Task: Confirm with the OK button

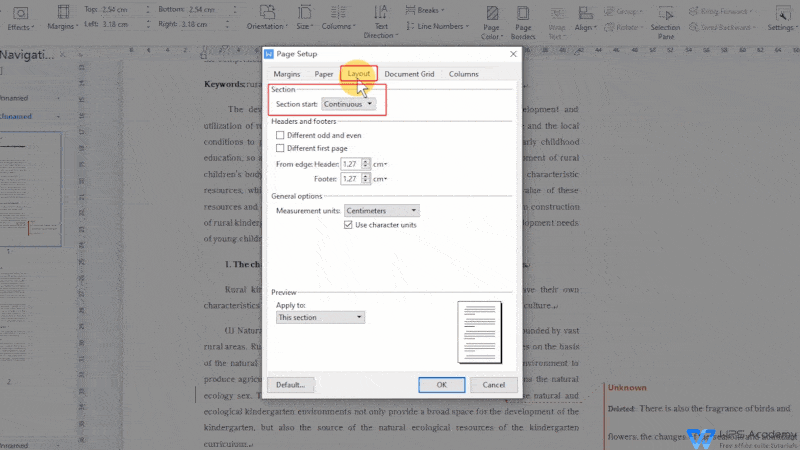Action: tap(441, 385)
